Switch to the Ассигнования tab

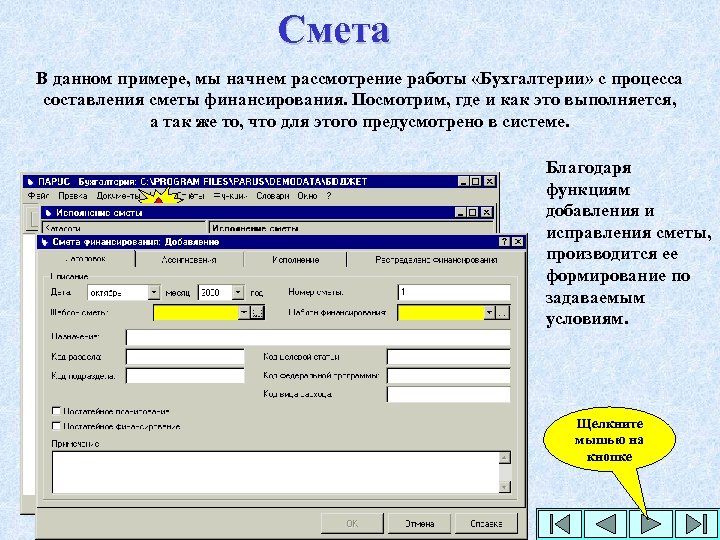click(x=189, y=260)
